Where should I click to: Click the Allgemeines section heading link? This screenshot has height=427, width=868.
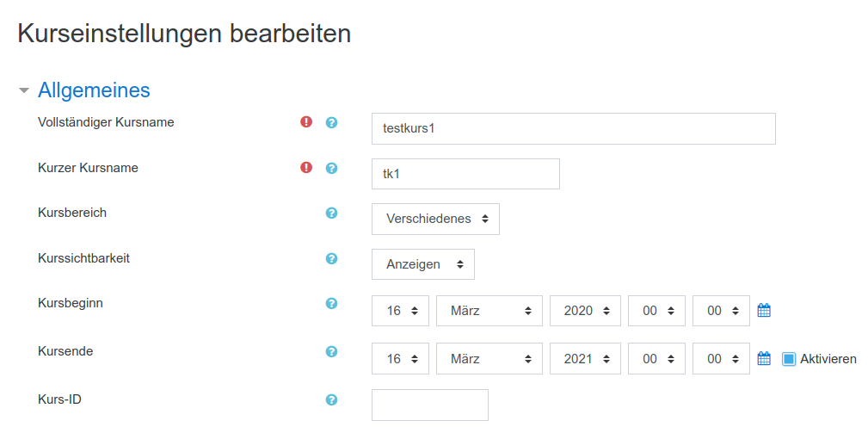click(94, 90)
